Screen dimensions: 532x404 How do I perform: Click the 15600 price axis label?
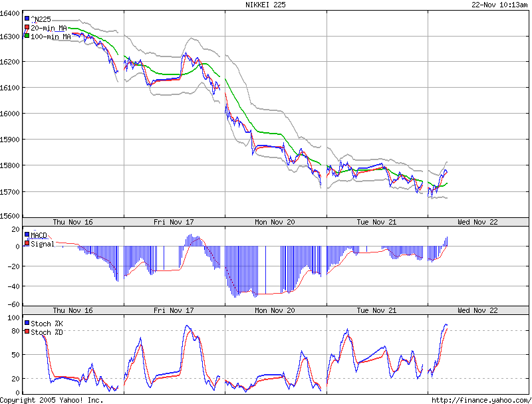tap(9, 215)
